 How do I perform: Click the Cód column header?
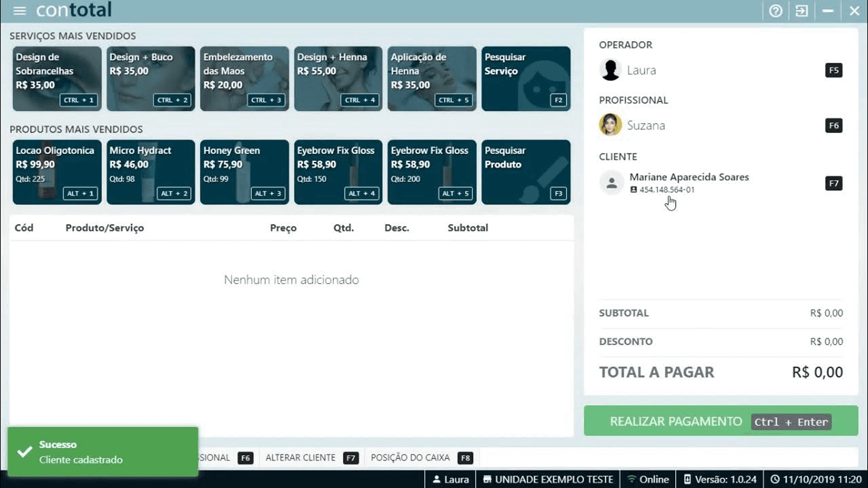[x=24, y=228]
